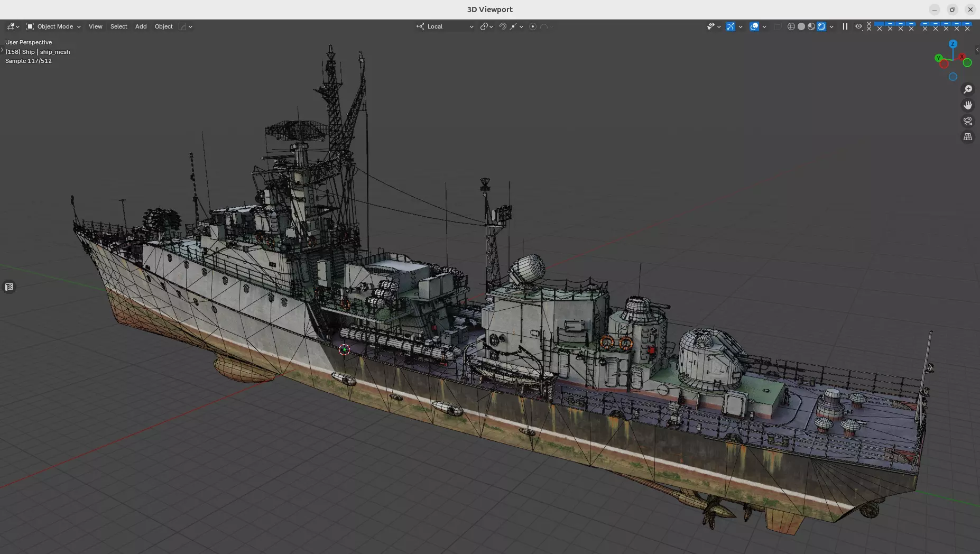The width and height of the screenshot is (980, 554).
Task: Click the 'Sample 117/512' render status
Action: [29, 61]
